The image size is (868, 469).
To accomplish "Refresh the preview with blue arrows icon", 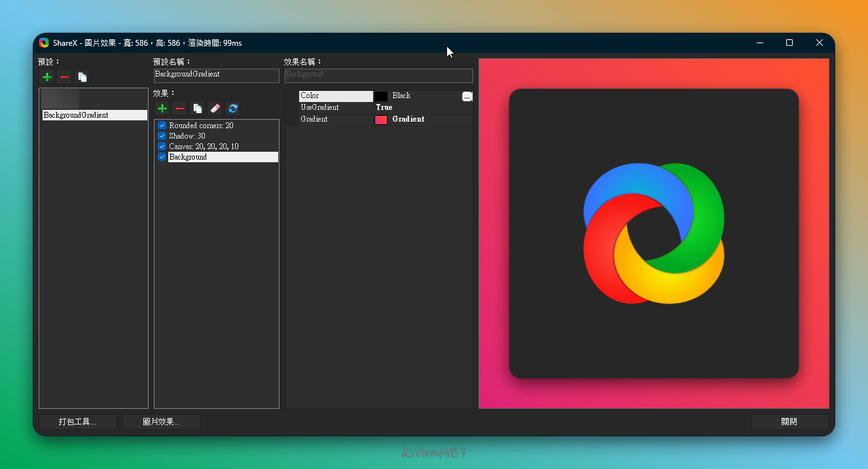I will coord(232,109).
